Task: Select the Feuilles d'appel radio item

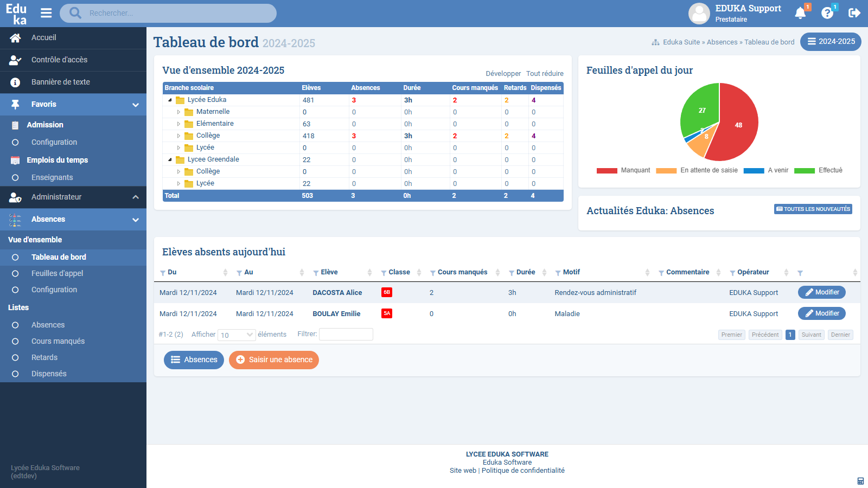Action: pos(15,274)
